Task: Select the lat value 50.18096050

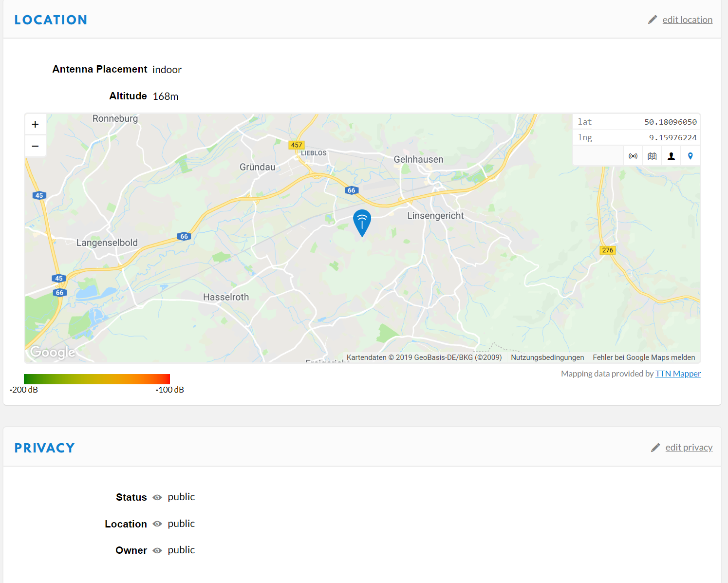Action: point(671,122)
